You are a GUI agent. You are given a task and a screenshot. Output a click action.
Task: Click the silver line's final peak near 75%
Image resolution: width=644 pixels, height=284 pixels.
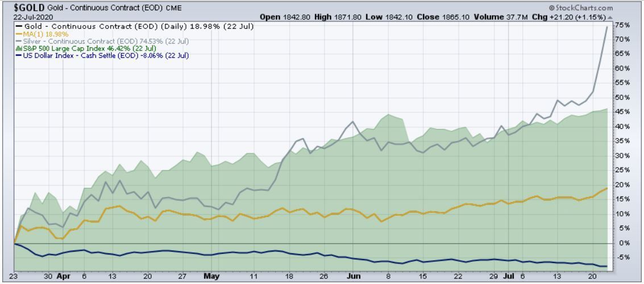(x=607, y=27)
